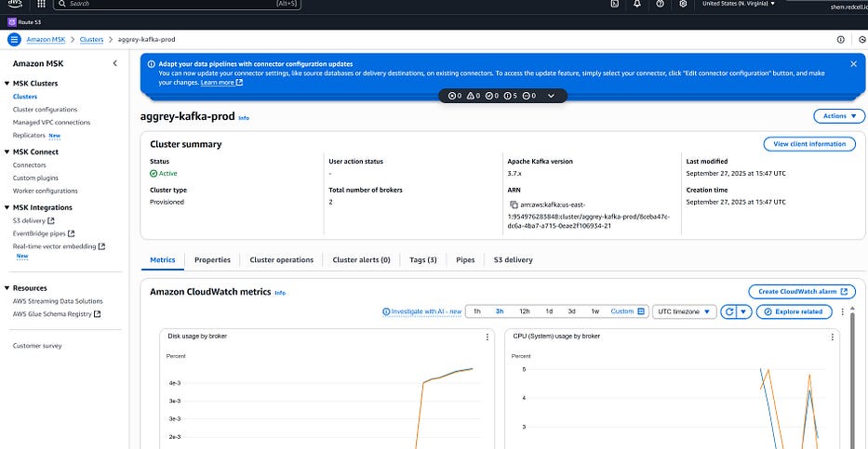Refresh the CloudWatch metrics
Viewport: 868px width, 449px height.
pos(729,311)
